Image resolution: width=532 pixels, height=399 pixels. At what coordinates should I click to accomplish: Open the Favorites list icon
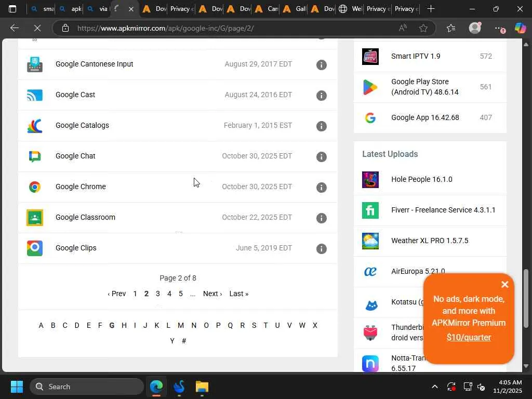pyautogui.click(x=451, y=28)
